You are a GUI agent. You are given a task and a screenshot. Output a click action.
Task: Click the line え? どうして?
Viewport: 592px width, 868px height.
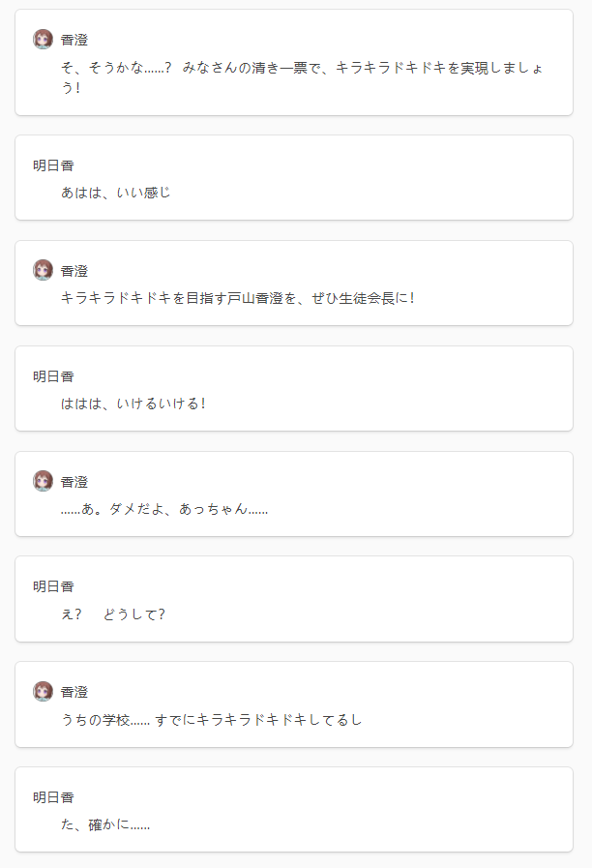pos(113,614)
